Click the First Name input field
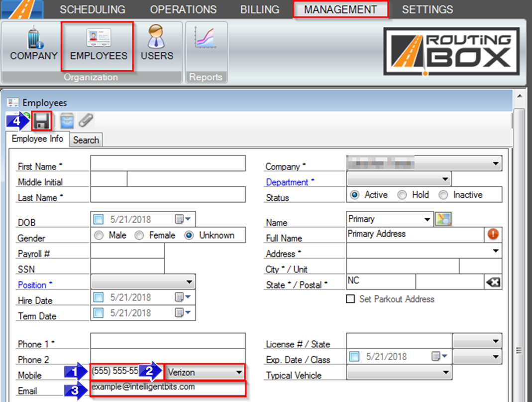 tap(168, 163)
